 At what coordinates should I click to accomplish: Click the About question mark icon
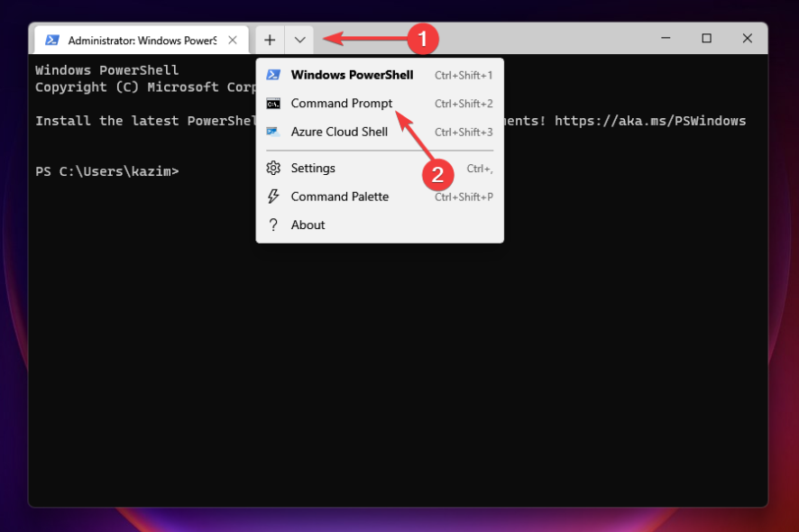[273, 225]
